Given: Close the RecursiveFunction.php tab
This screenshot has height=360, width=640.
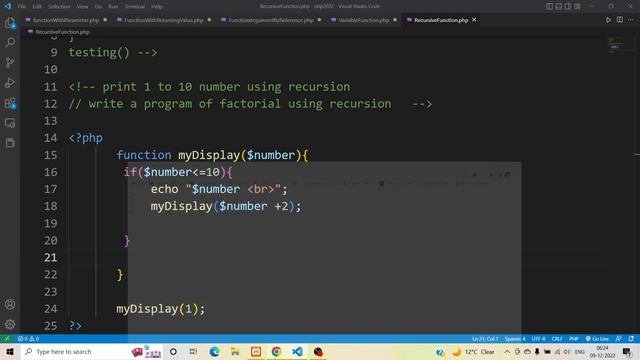Looking at the screenshot, I should [474, 20].
